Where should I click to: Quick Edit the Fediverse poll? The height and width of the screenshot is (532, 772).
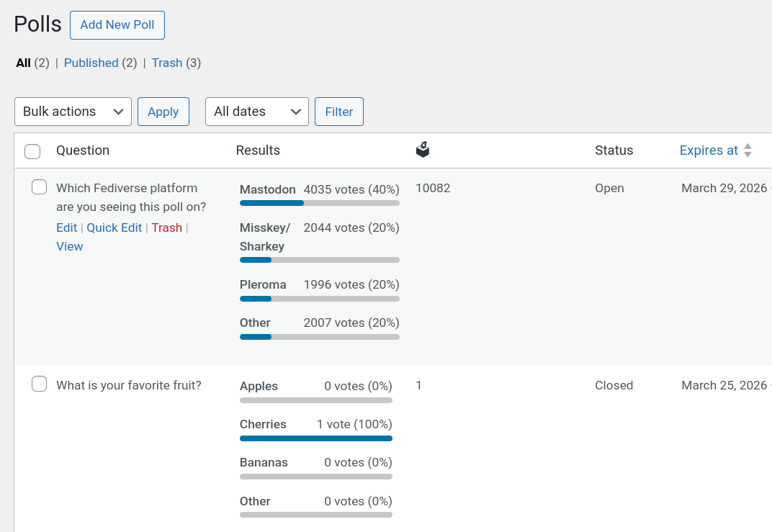click(x=115, y=228)
